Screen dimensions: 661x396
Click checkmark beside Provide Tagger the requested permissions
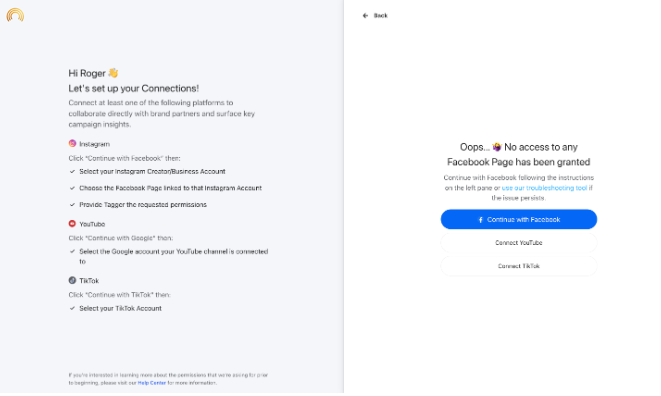[x=72, y=205]
